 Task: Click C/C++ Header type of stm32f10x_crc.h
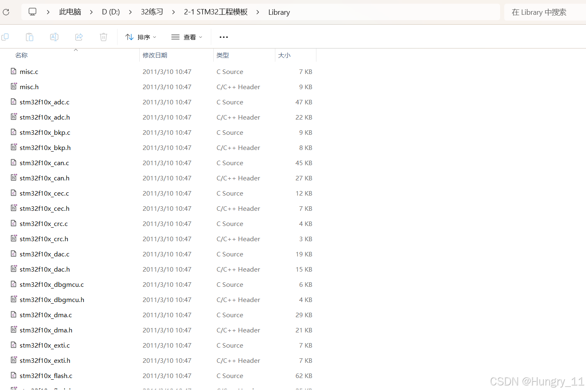coord(238,239)
